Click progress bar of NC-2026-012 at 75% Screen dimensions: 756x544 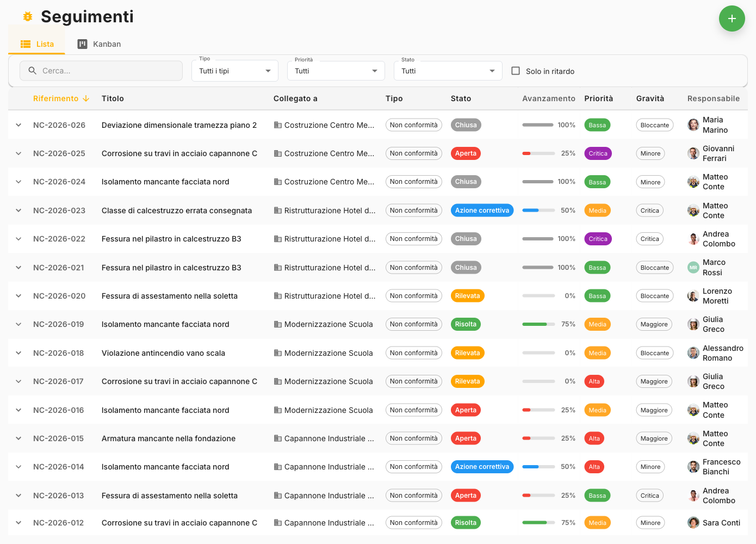click(538, 523)
